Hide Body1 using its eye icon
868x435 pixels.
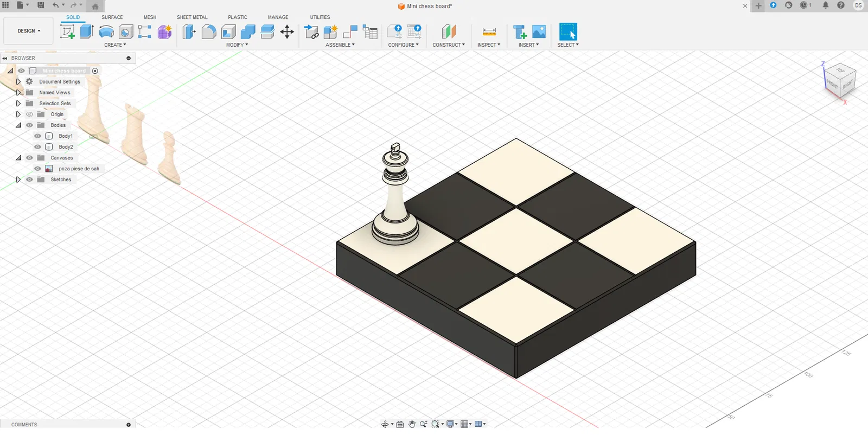tap(37, 136)
